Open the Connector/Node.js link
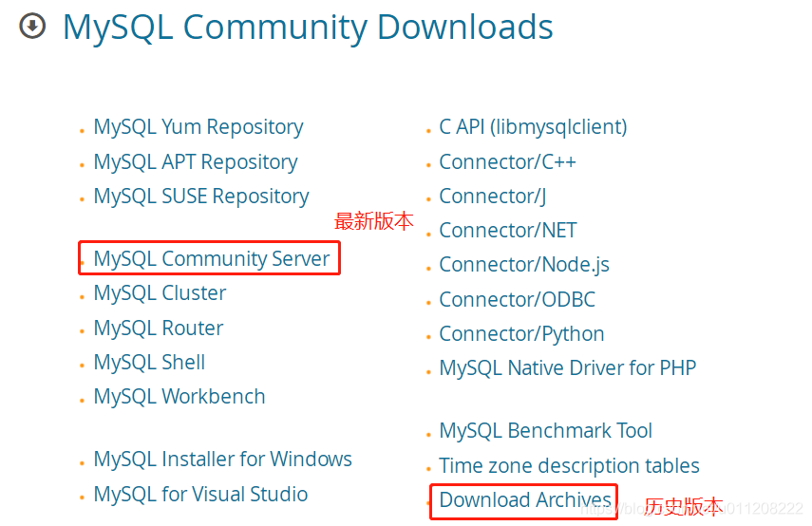This screenshot has width=812, height=526. (524, 265)
